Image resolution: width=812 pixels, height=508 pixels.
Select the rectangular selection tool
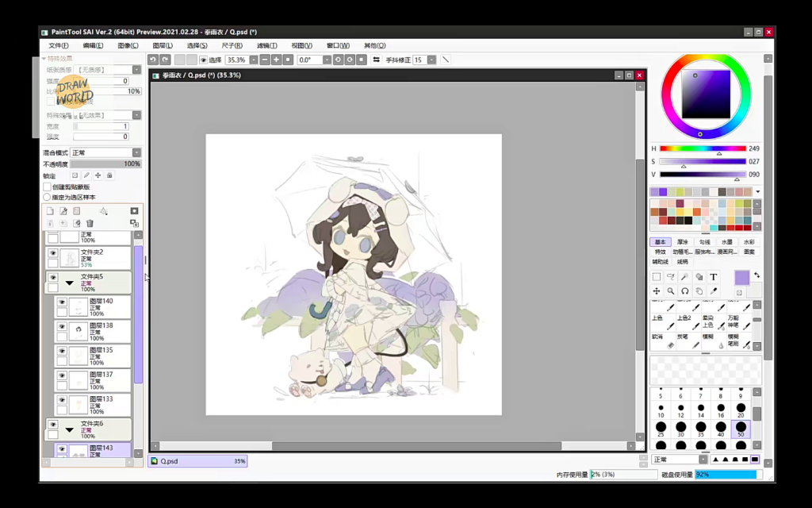pos(657,277)
